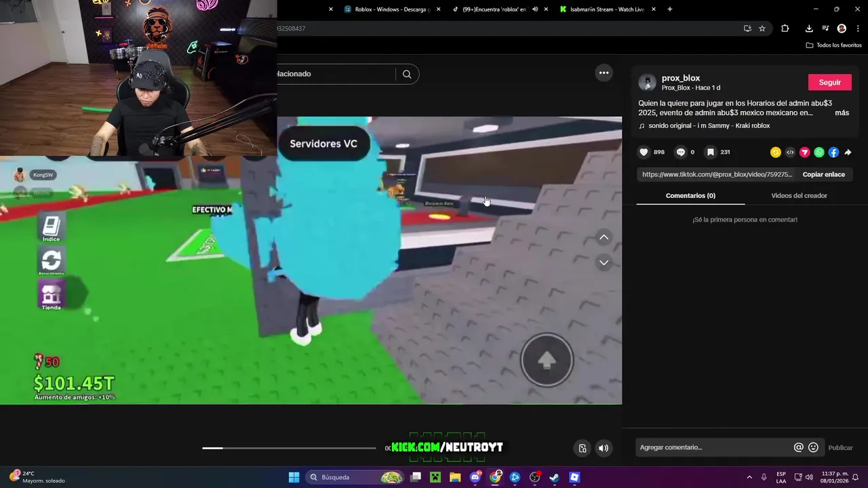Click the TikTok search magnifier icon
Screen dimensions: 868x488
coord(407,74)
